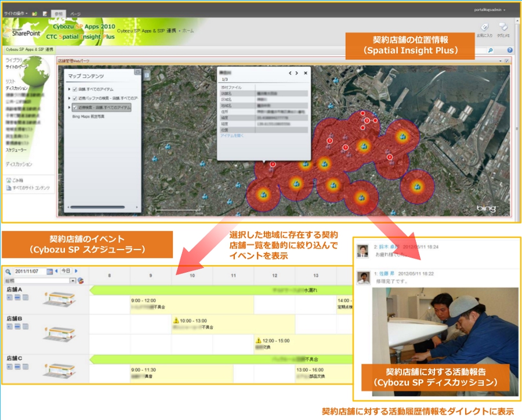Switch to the ページ ribbon tab
Image resolution: width=522 pixels, height=420 pixels.
click(x=75, y=14)
